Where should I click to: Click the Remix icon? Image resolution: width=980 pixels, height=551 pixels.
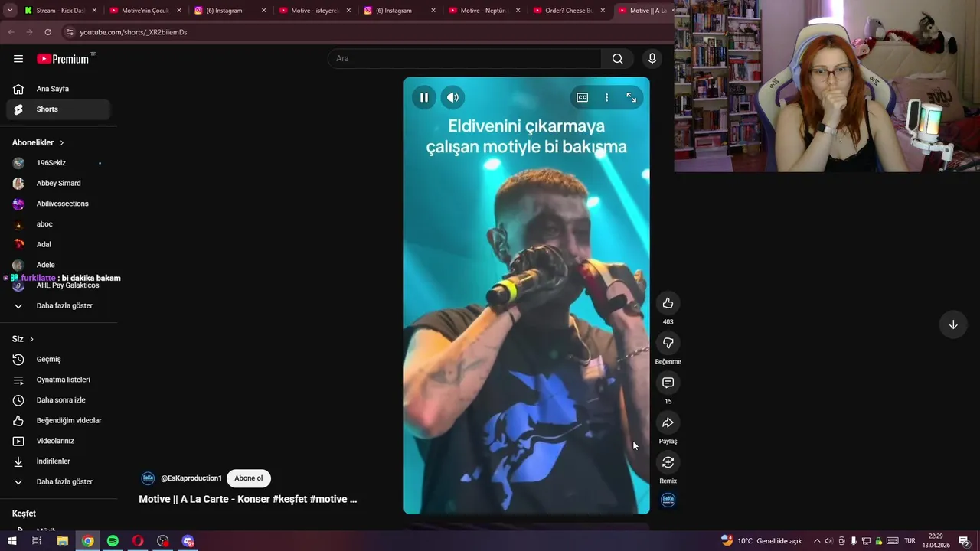tap(668, 462)
